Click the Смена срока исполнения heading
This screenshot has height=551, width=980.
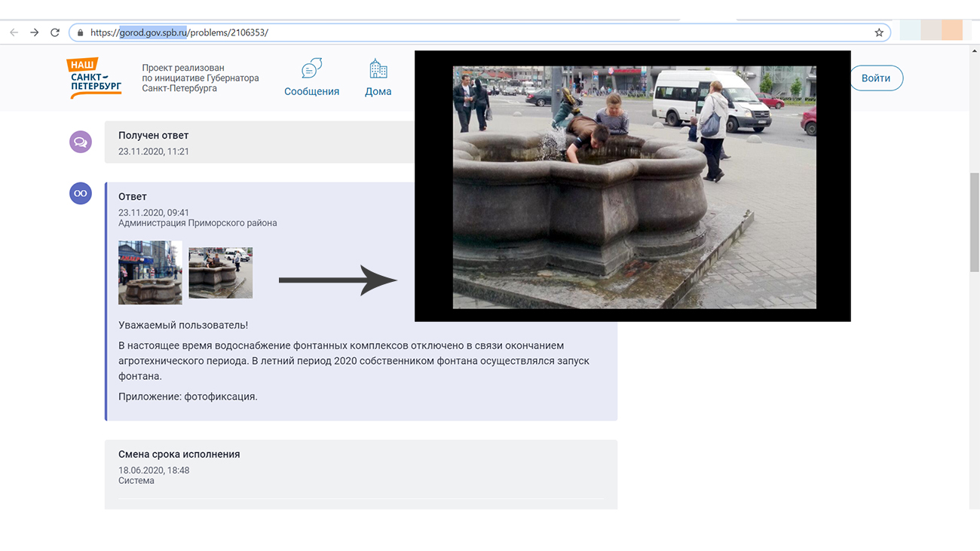(179, 455)
